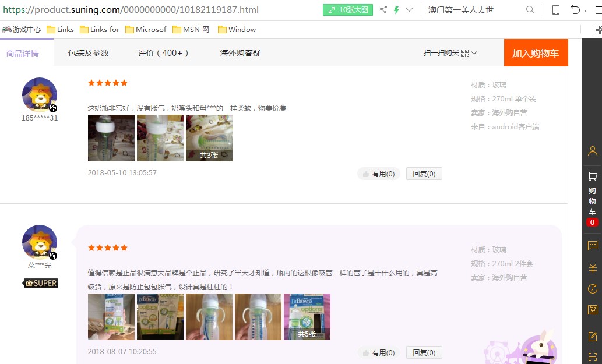This screenshot has height=364, width=602.
Task: Click the share icon in address bar
Action: [383, 10]
